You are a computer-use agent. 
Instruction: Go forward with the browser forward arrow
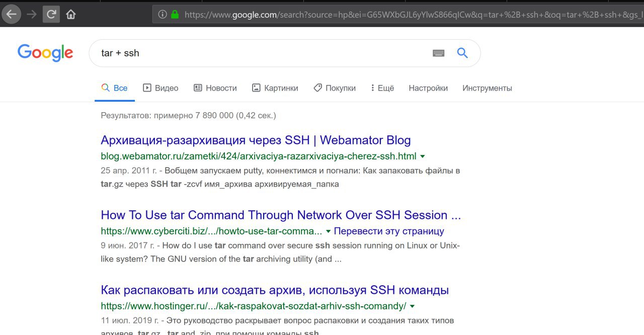[32, 15]
